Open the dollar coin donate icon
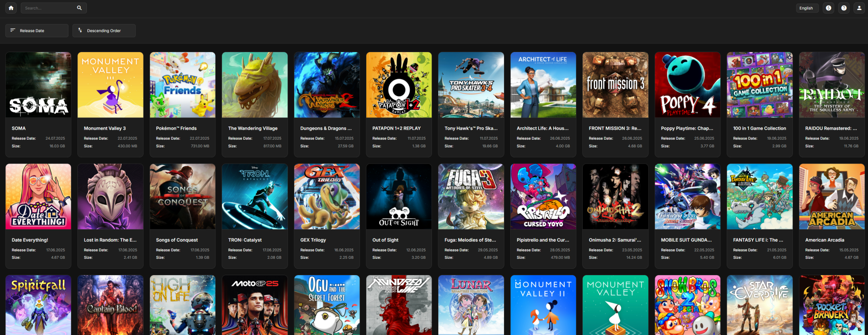The image size is (868, 335). tap(828, 8)
